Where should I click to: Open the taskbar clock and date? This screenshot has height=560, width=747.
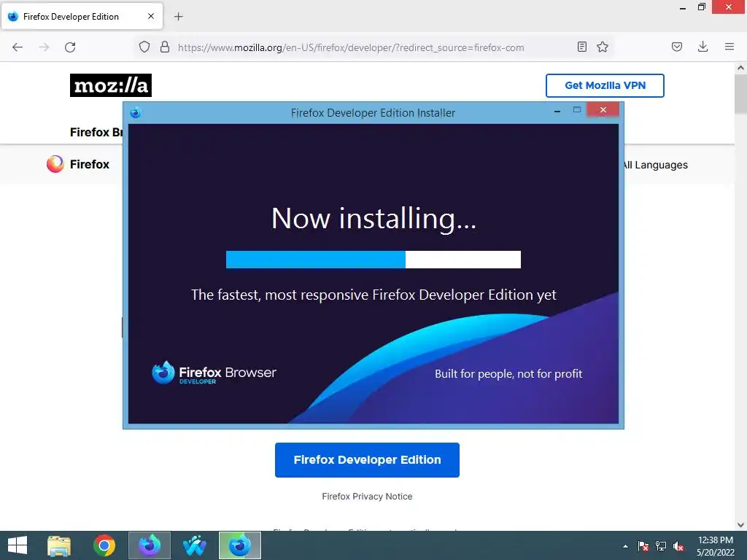pyautogui.click(x=716, y=546)
